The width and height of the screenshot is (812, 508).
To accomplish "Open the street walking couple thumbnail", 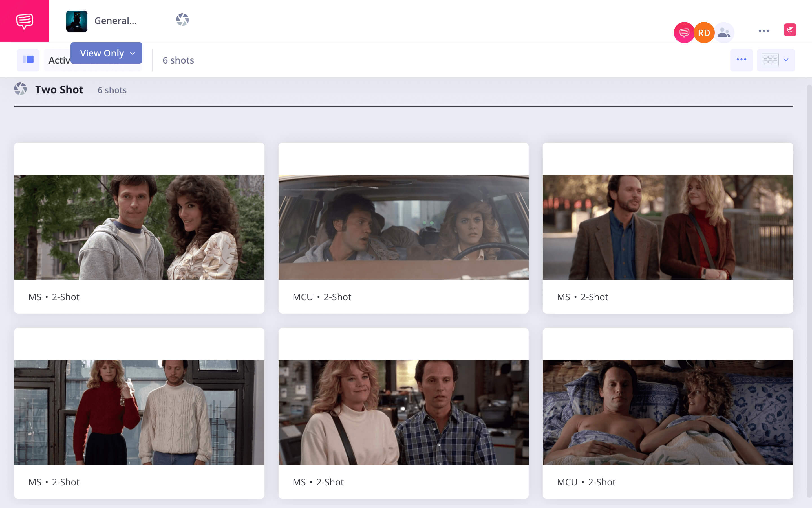I will (668, 227).
